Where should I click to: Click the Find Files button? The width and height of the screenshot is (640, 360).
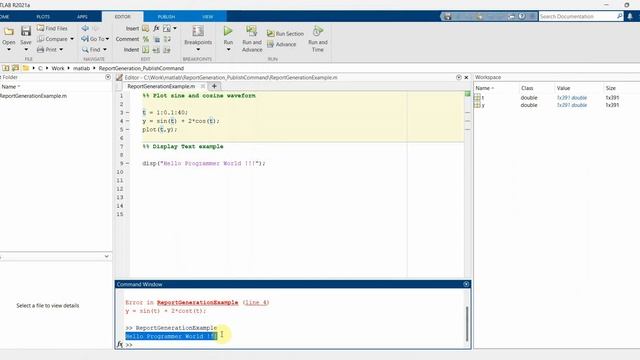[x=52, y=28]
